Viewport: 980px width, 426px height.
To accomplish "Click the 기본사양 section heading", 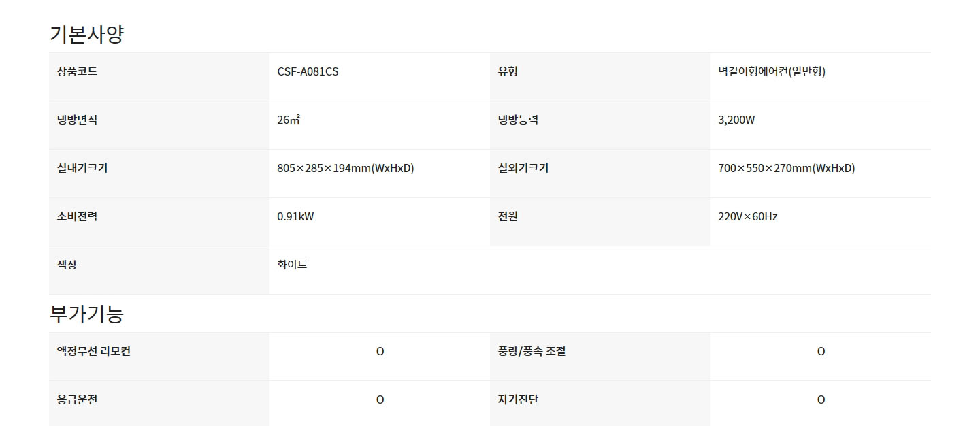I will click(86, 33).
